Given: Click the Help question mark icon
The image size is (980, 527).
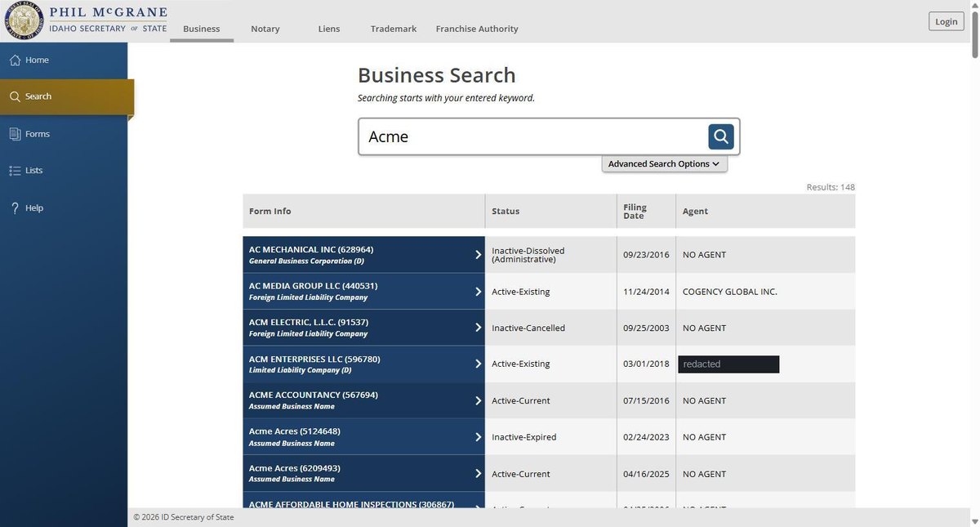Looking at the screenshot, I should tap(15, 208).
